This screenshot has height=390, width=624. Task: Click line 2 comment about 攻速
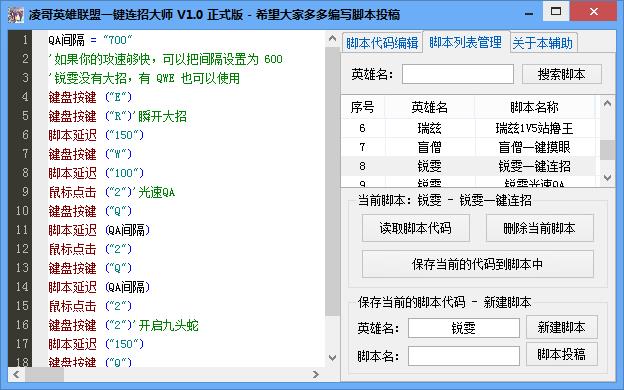point(166,59)
